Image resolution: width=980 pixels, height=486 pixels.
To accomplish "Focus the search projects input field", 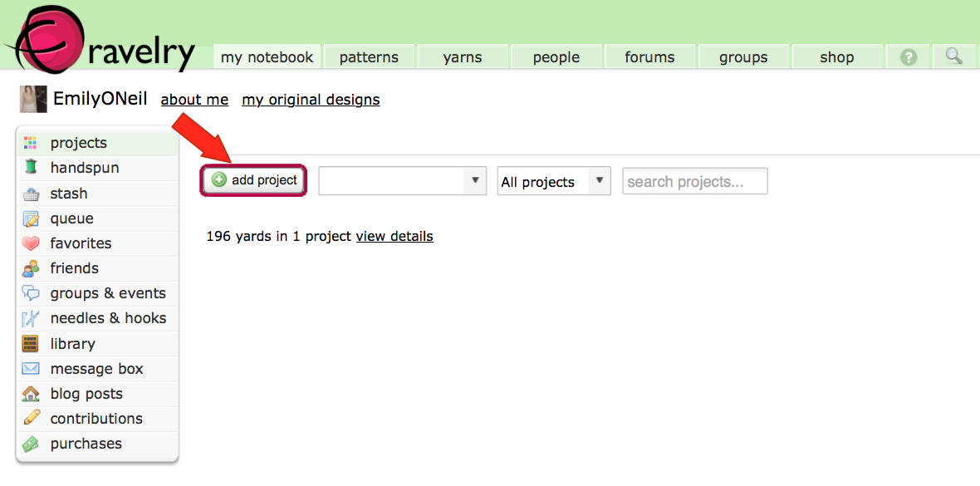I will pos(694,181).
